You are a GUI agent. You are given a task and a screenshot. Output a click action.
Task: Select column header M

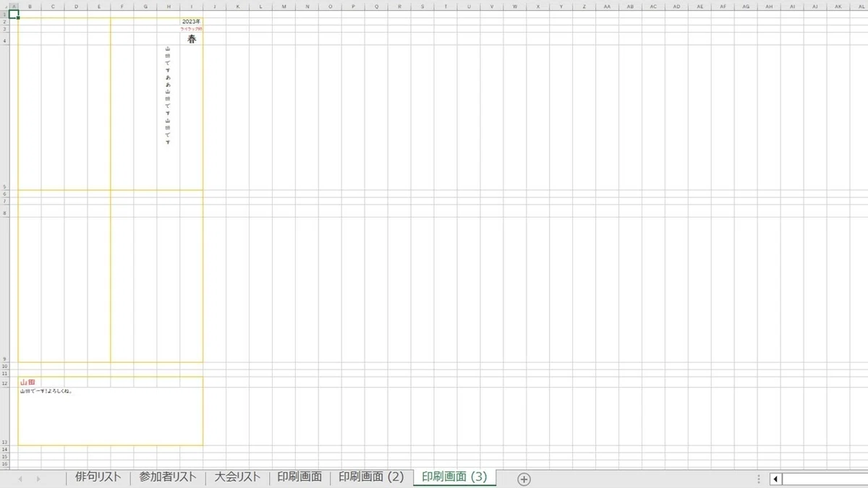click(x=284, y=7)
